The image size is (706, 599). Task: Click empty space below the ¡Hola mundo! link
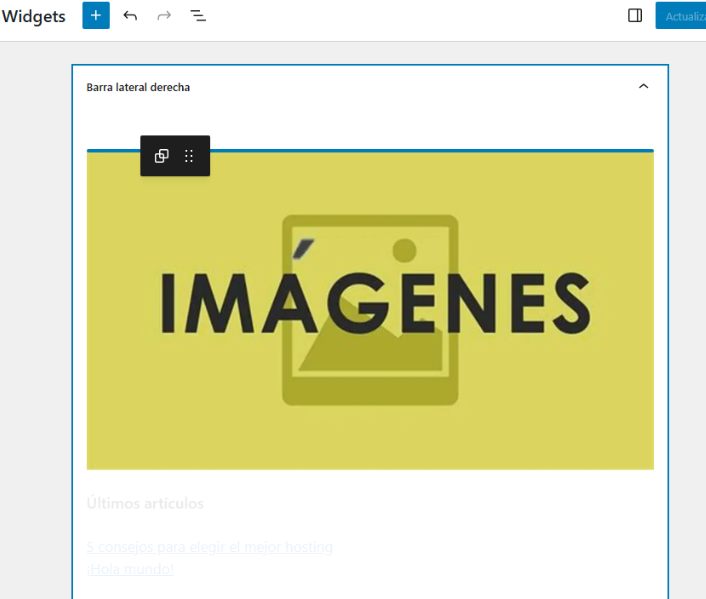click(x=370, y=590)
